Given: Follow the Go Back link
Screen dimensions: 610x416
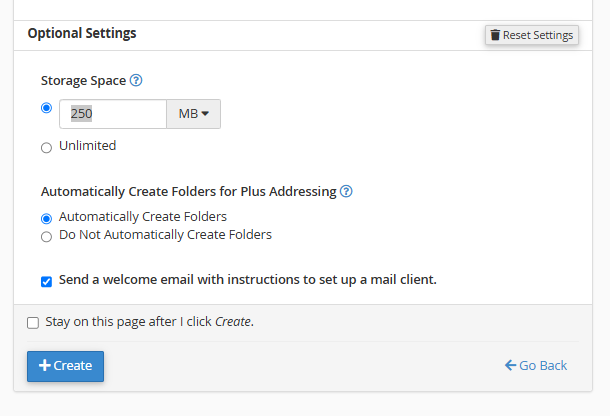Looking at the screenshot, I should [x=536, y=365].
